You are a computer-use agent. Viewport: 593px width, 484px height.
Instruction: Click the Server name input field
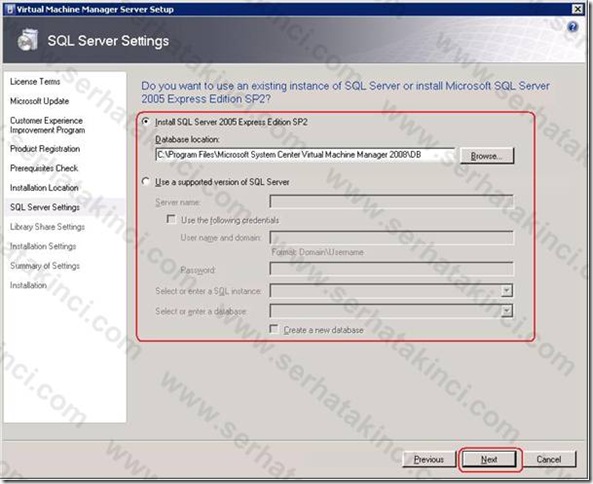click(391, 202)
